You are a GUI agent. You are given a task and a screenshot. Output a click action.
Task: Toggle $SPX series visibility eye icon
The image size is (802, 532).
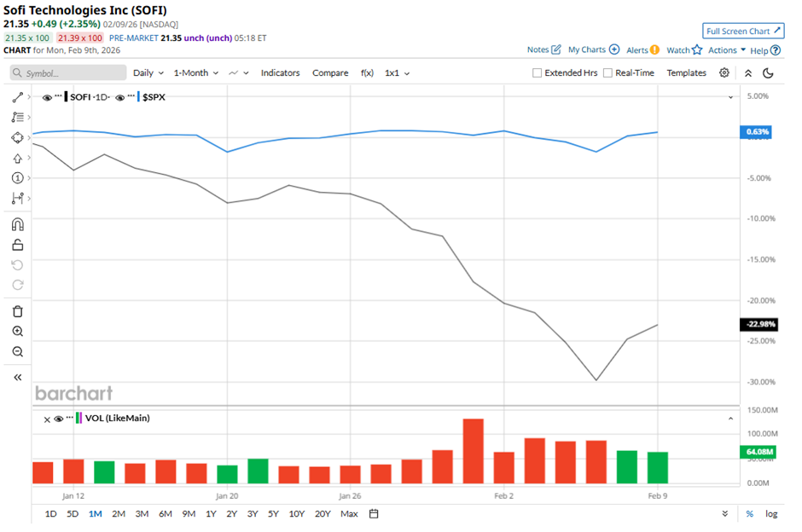pos(119,97)
